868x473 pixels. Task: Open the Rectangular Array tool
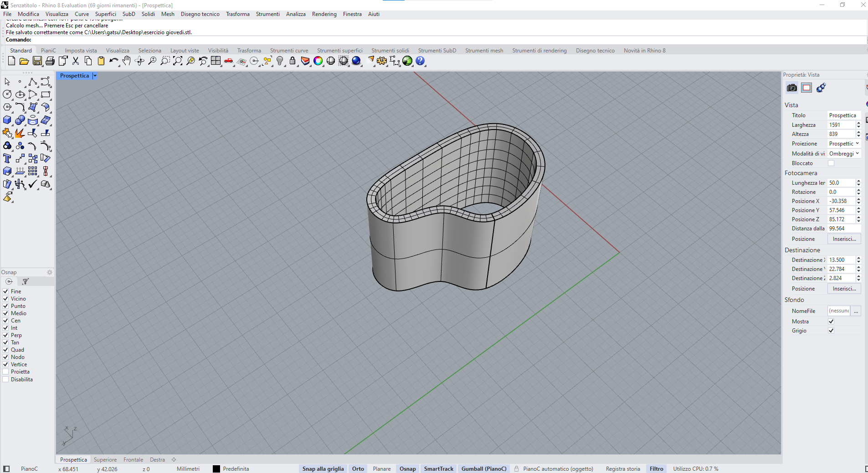[x=32, y=172]
